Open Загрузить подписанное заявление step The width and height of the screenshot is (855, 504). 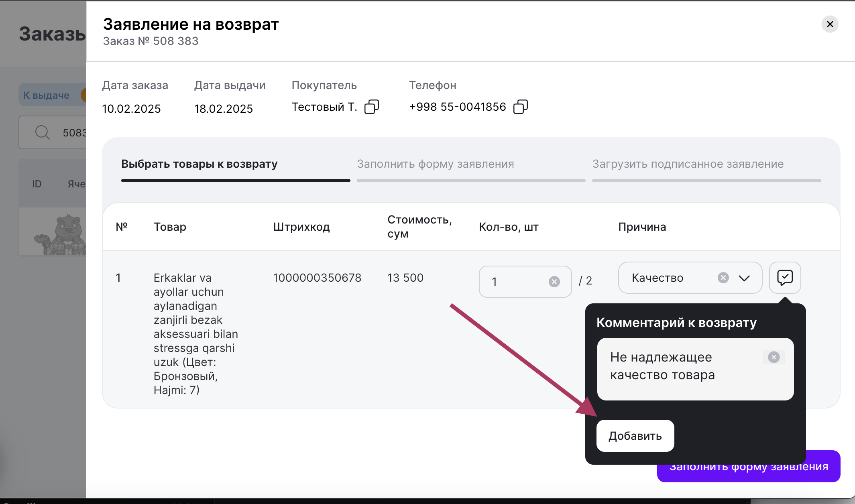pos(688,164)
